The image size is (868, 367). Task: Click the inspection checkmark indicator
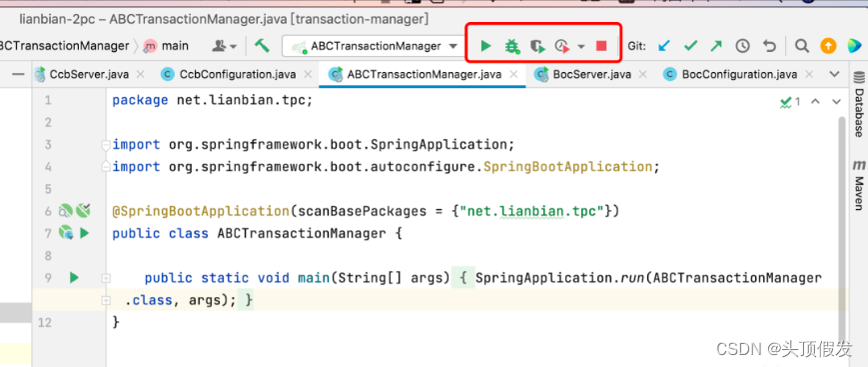[x=790, y=102]
